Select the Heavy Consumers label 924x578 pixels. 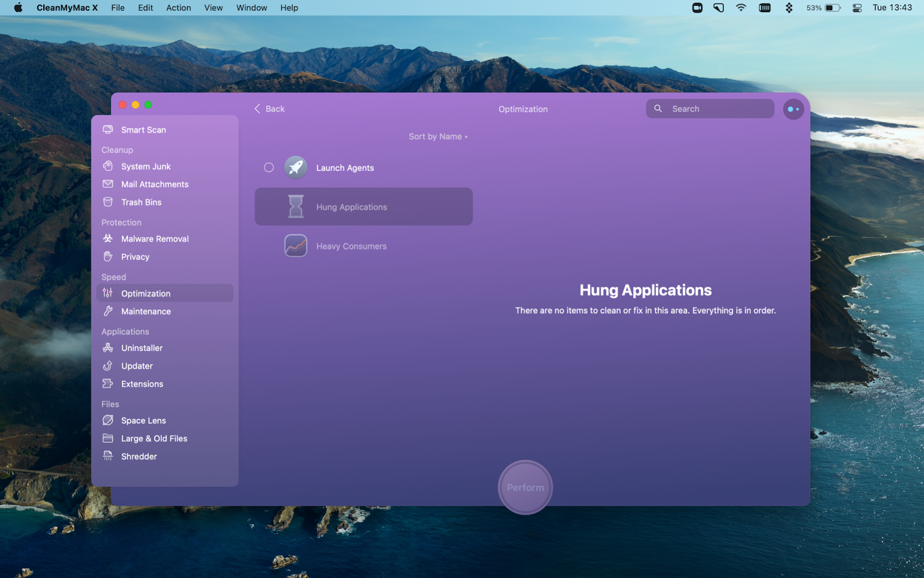(351, 246)
